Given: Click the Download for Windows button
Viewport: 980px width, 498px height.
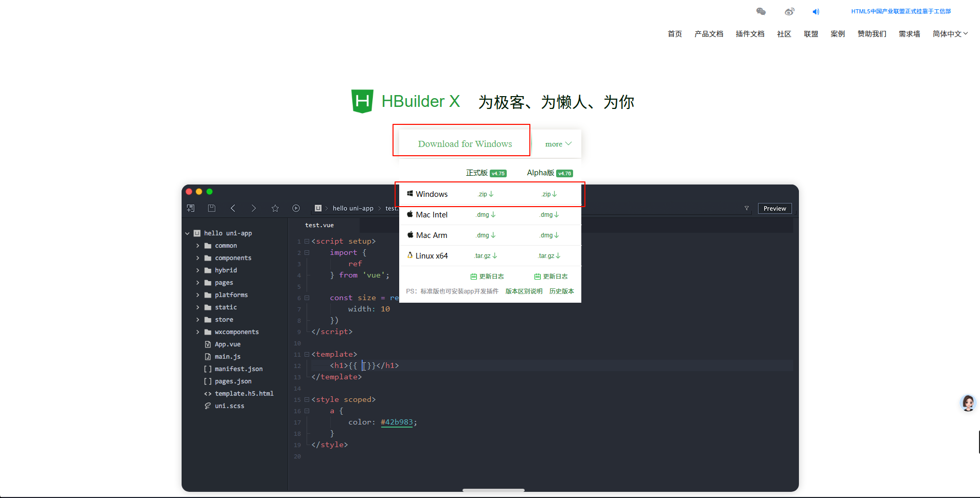Looking at the screenshot, I should click(465, 144).
